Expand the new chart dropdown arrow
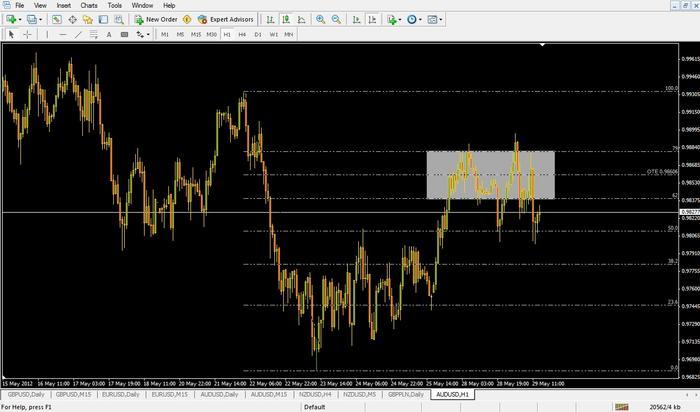The height and width of the screenshot is (412, 700). point(20,19)
